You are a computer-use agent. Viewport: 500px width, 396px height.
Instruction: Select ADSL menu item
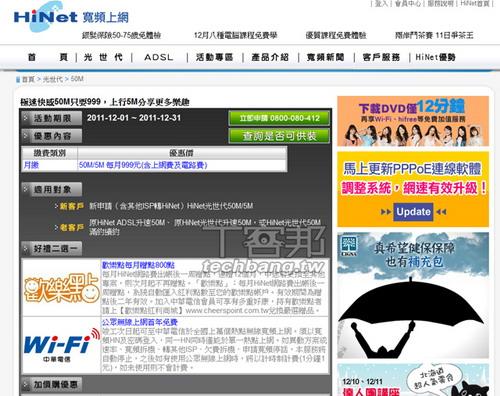tap(159, 57)
